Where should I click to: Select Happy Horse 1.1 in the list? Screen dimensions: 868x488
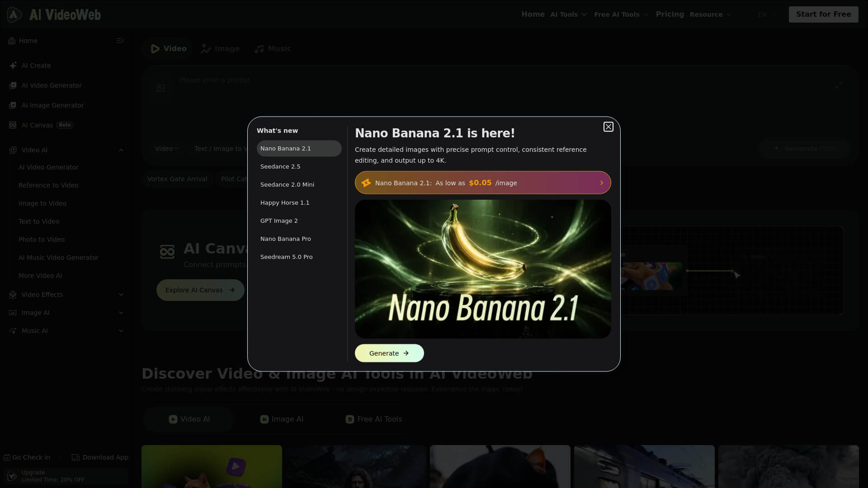tap(299, 203)
